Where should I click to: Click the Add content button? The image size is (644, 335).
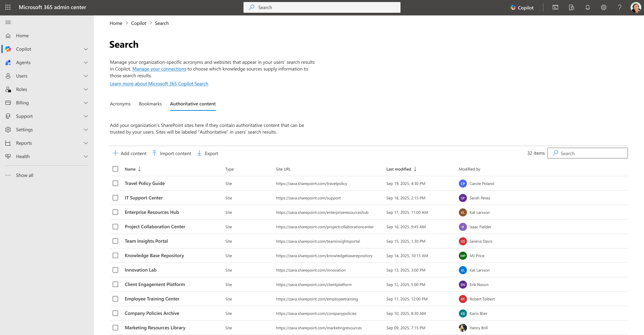tap(129, 153)
